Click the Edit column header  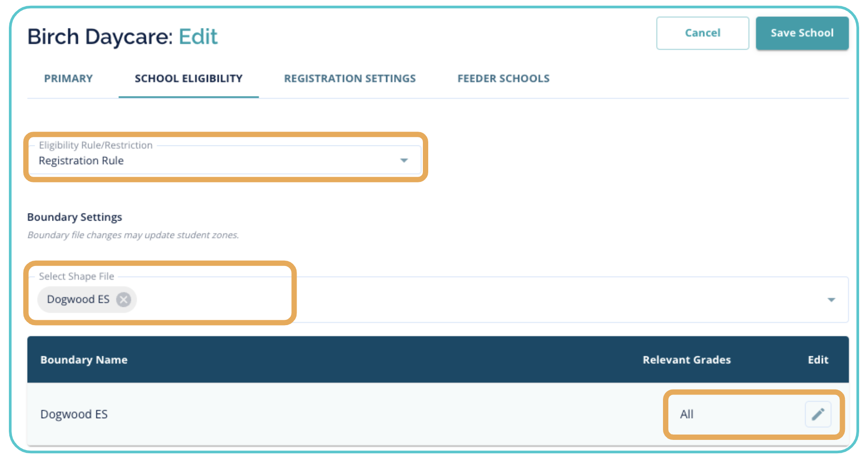(817, 360)
